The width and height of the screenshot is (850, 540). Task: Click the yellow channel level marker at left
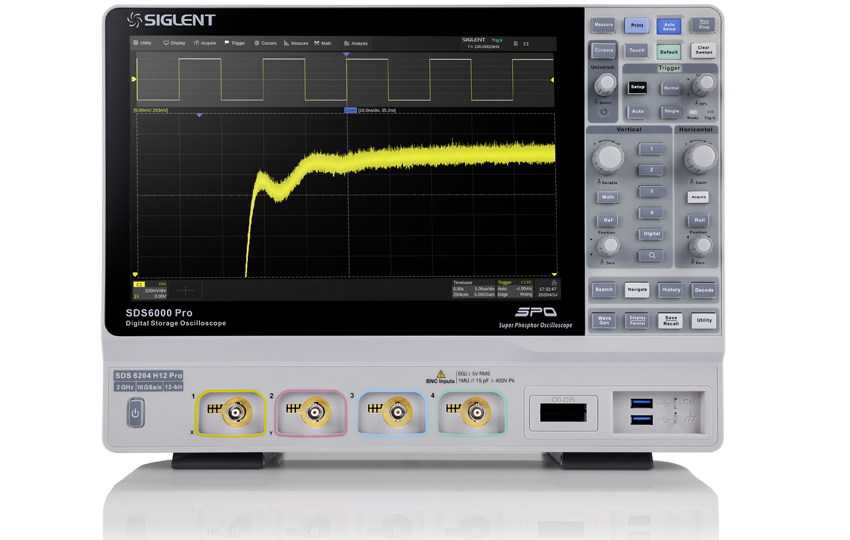click(134, 79)
